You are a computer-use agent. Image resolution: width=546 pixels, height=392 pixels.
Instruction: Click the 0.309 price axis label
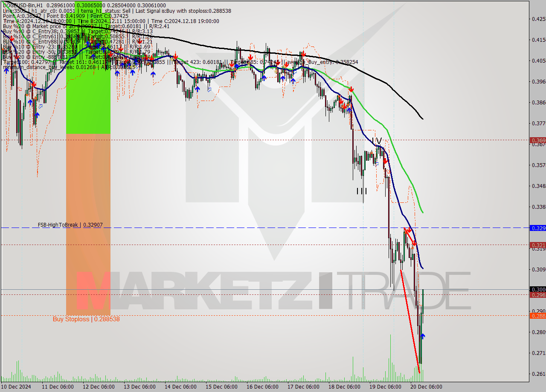tap(538, 269)
